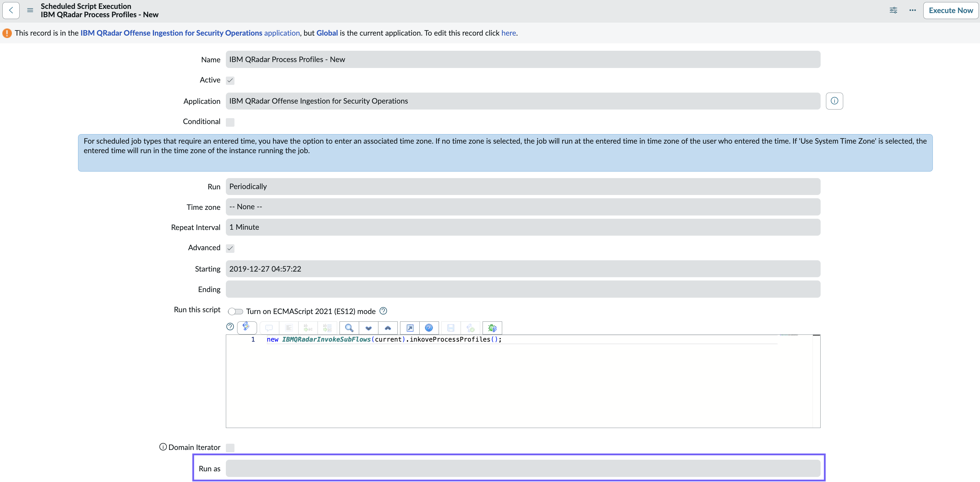The width and height of the screenshot is (980, 482).
Task: Click Find Previous up chevron icon
Action: click(388, 328)
